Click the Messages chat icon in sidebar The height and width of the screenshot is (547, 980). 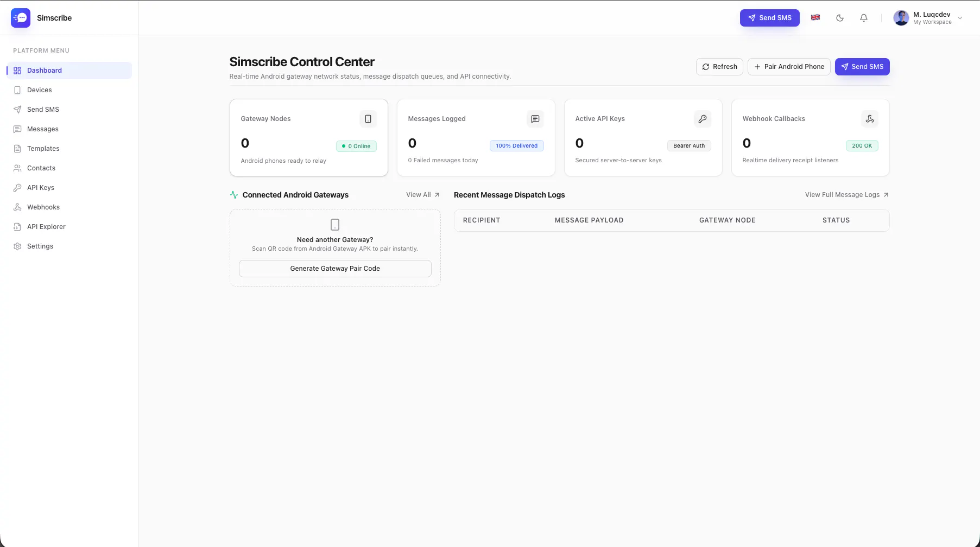click(17, 129)
